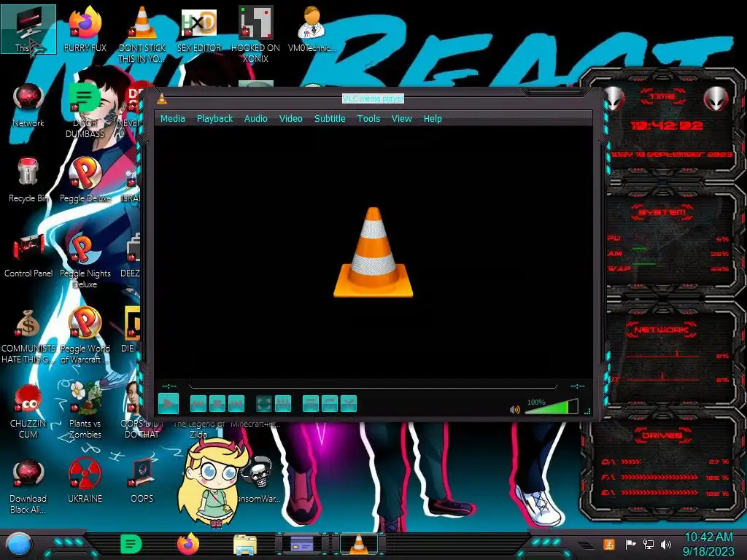Open the Tools menu
Screen dimensions: 747x560
click(368, 119)
